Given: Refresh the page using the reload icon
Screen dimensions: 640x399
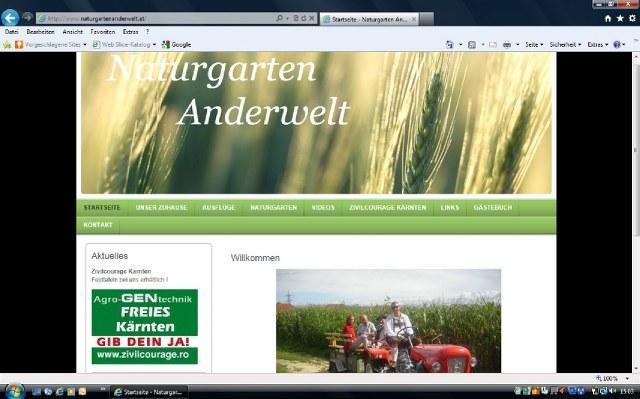Looking at the screenshot, I should pyautogui.click(x=304, y=18).
